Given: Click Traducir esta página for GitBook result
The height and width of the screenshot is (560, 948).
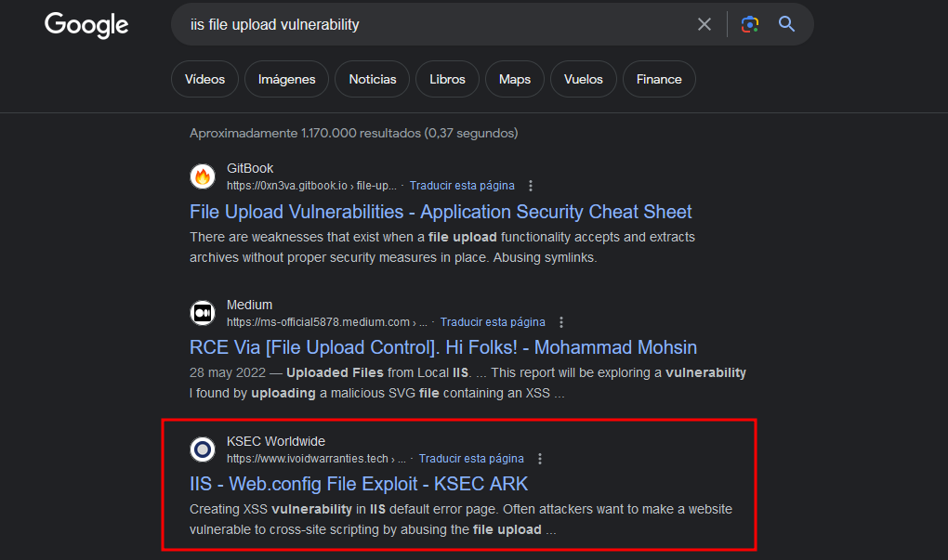Looking at the screenshot, I should (x=462, y=186).
